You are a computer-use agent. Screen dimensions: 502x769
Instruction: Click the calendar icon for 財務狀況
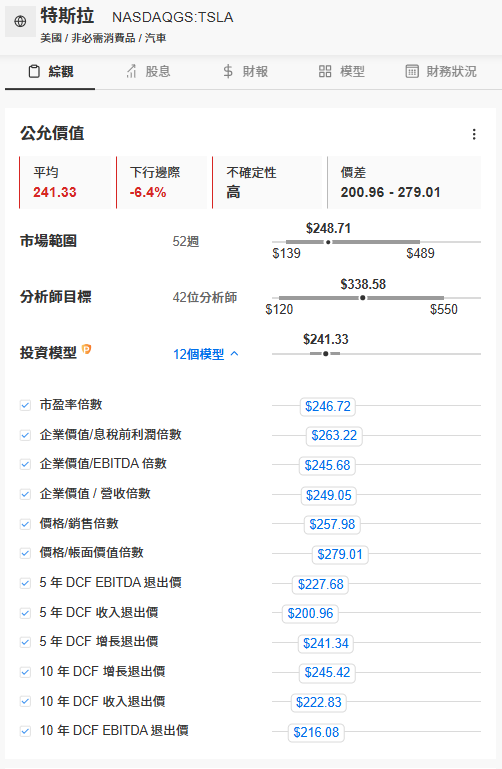(x=412, y=72)
